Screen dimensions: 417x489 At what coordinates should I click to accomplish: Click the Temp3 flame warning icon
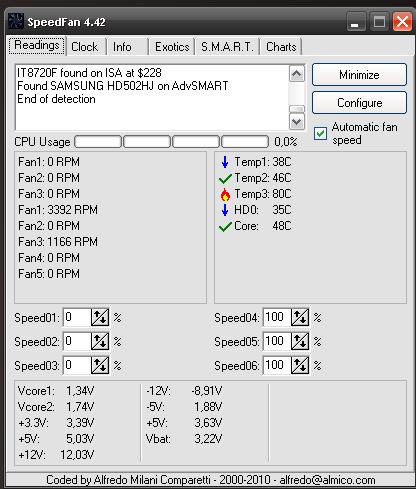pos(225,195)
